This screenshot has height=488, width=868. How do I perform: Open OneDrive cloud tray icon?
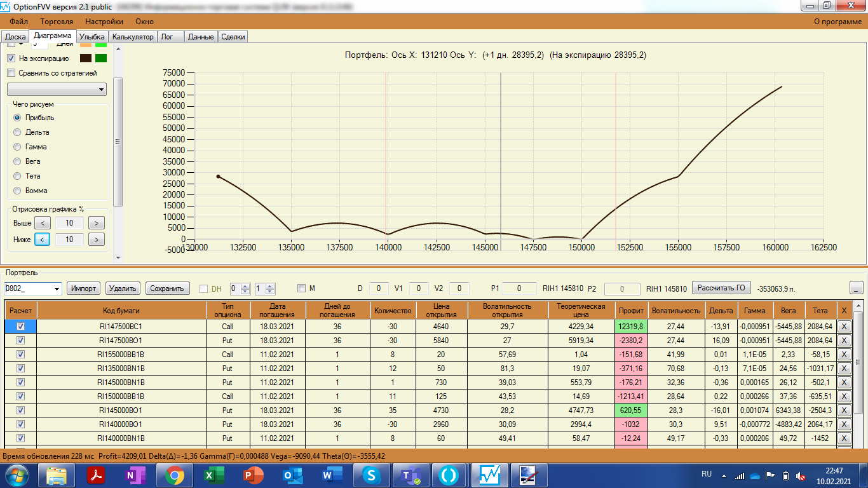click(x=755, y=475)
